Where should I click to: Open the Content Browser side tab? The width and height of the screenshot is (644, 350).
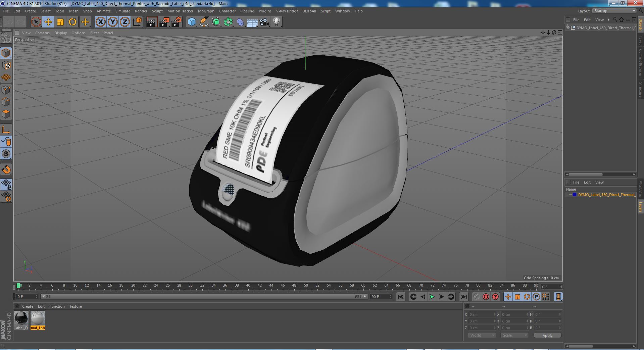641,63
